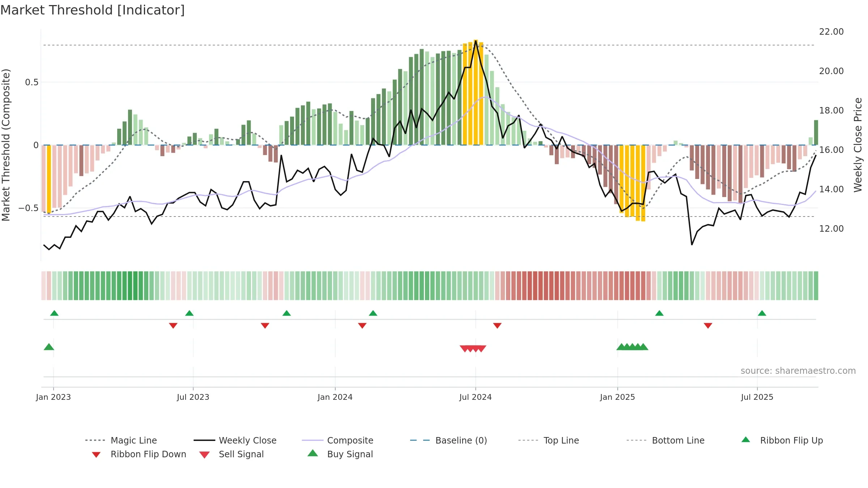The image size is (868, 488).
Task: Click the −0.5 composite axis label
Action: pyautogui.click(x=29, y=208)
